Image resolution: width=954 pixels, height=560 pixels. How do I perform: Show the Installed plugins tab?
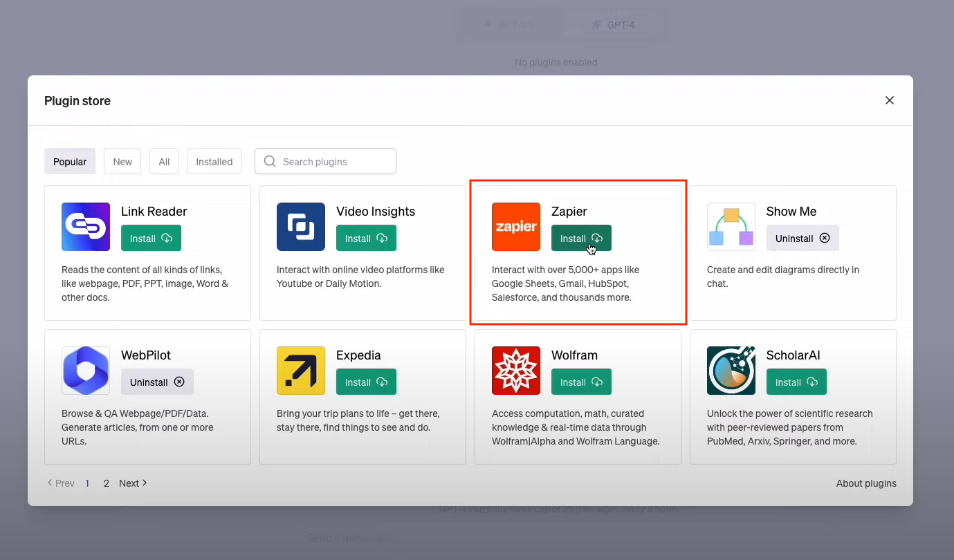(x=214, y=162)
